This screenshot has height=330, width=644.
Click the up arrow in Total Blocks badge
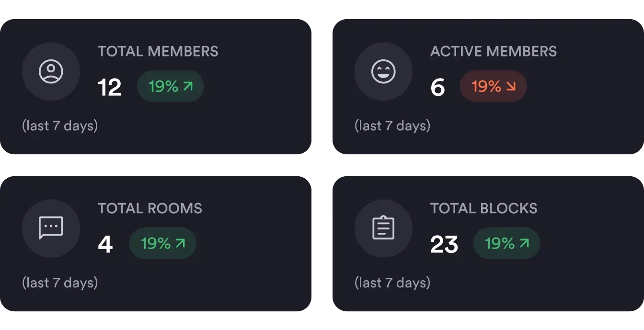point(524,243)
